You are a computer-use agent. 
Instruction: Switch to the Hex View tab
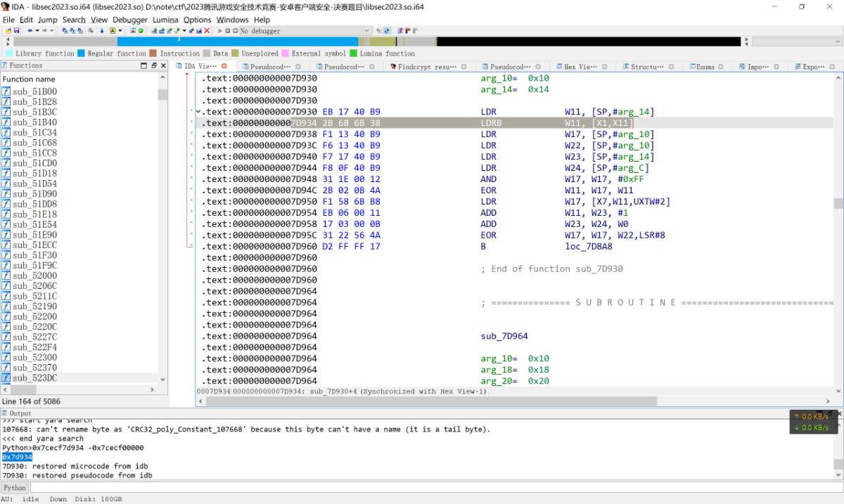coord(580,67)
